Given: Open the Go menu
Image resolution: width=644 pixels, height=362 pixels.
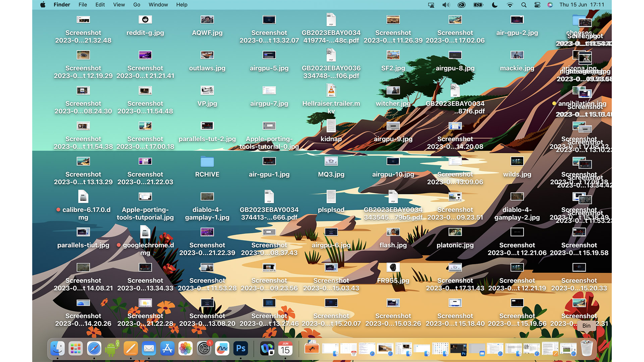Looking at the screenshot, I should 137,4.
